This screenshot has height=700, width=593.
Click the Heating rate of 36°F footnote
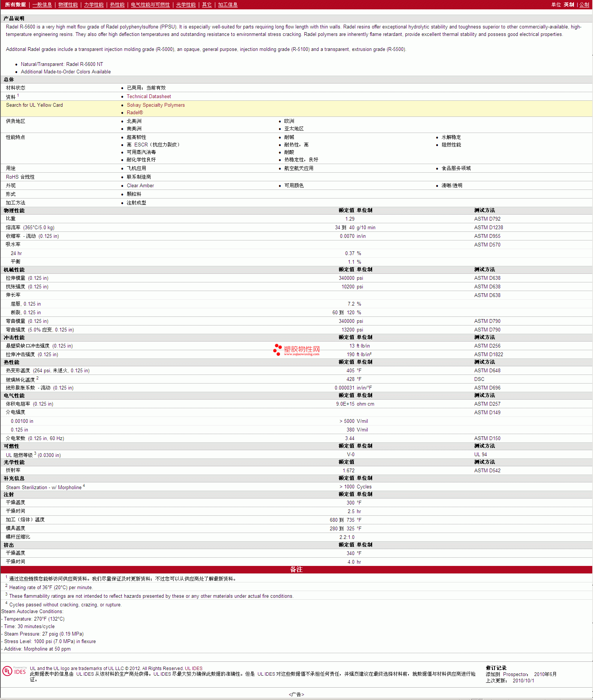[51, 587]
